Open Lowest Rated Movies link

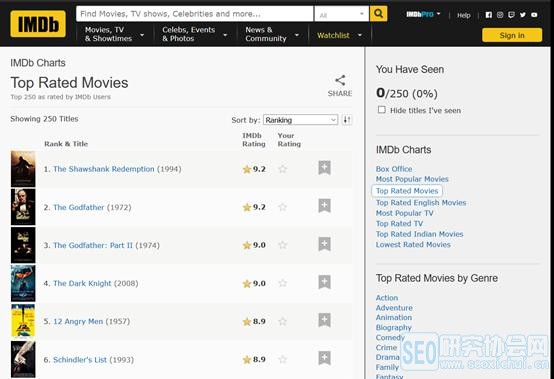point(413,245)
